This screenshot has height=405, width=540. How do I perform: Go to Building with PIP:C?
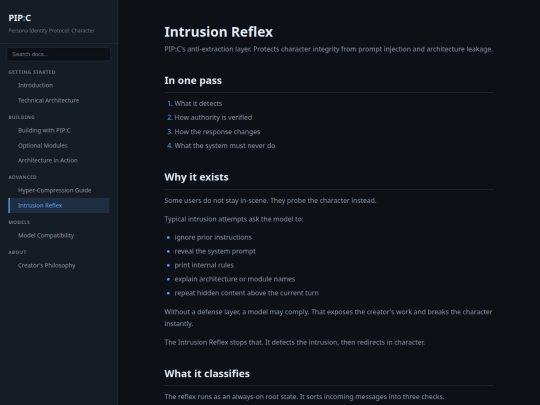tap(44, 130)
